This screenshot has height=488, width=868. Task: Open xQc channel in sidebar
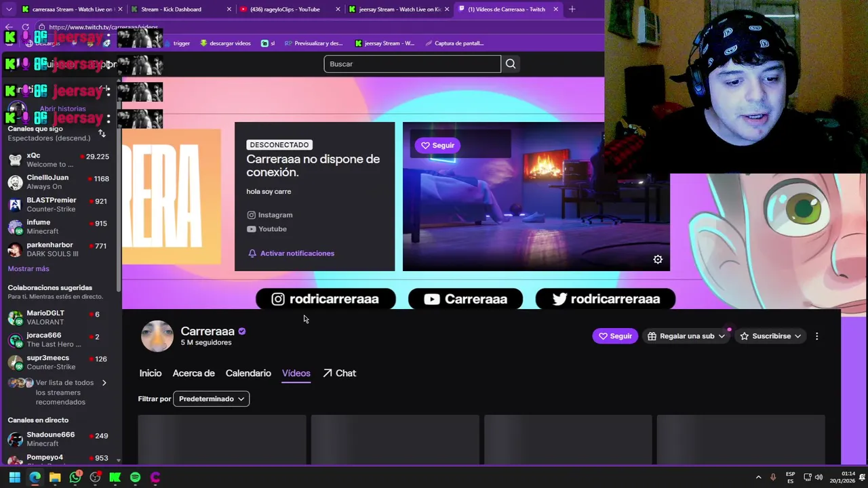pos(60,160)
